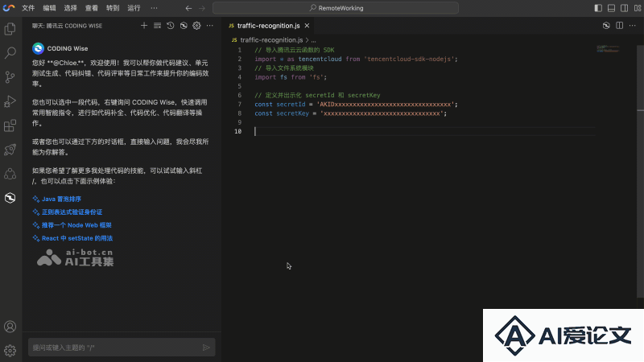This screenshot has height=362, width=644.
Task: Open the 运行 menu
Action: 134,8
